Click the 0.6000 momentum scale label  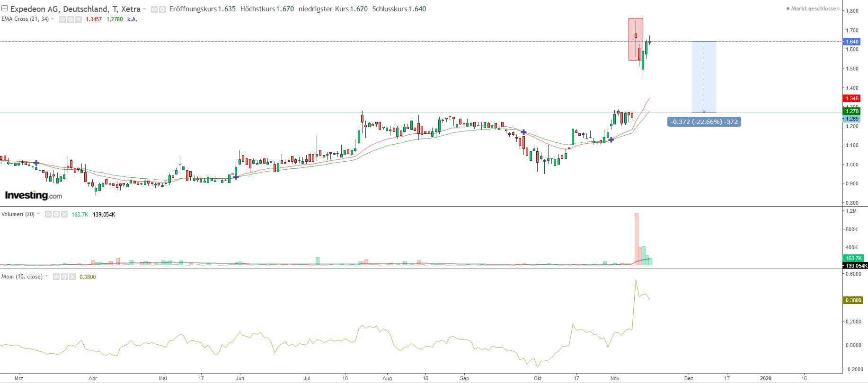(x=853, y=274)
